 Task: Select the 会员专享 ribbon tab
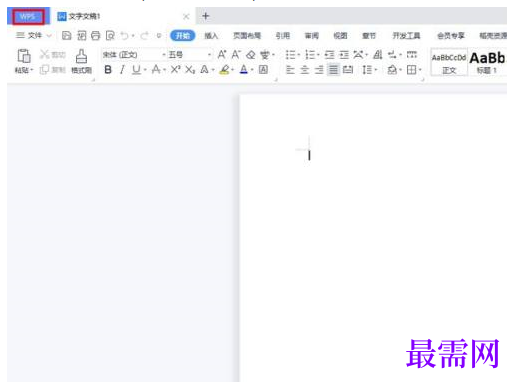click(451, 35)
